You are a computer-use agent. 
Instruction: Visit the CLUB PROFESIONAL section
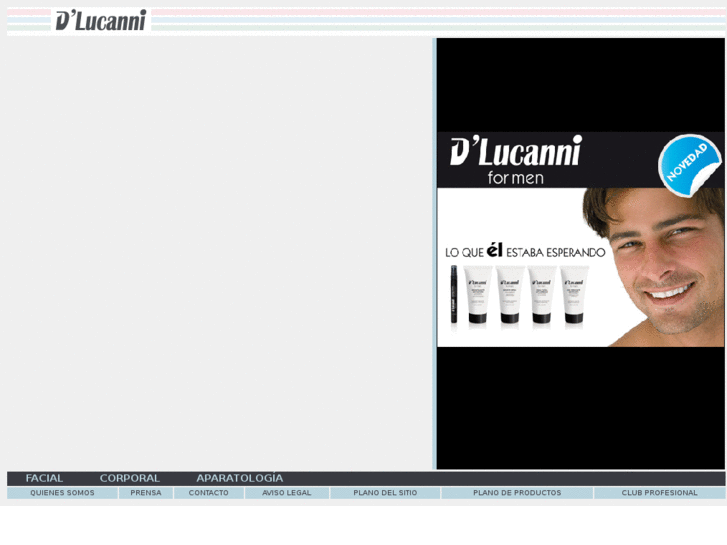pos(659,493)
